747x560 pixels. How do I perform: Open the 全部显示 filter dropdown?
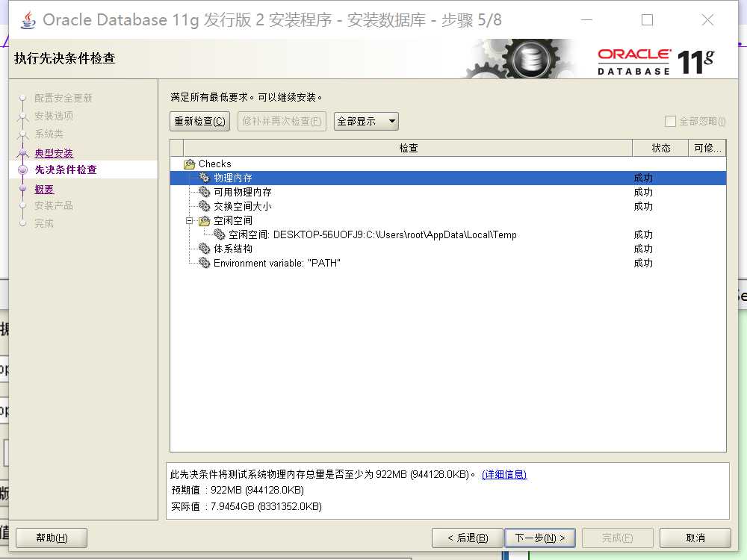point(366,122)
